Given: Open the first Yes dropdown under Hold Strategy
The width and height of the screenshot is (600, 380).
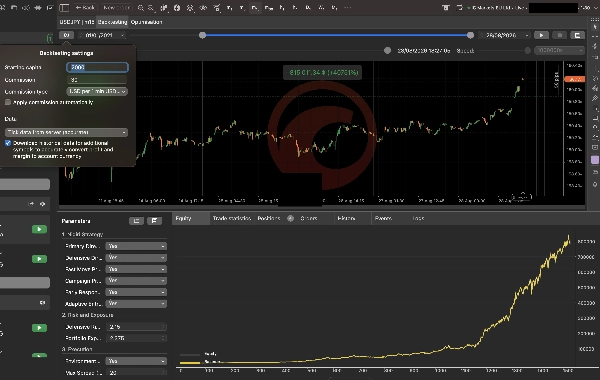Looking at the screenshot, I should click(x=136, y=246).
